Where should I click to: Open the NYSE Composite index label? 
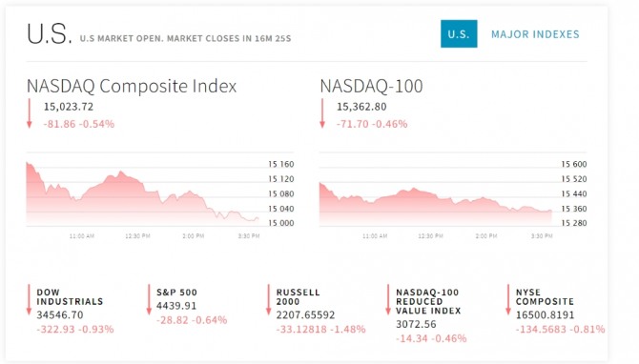pos(545,296)
